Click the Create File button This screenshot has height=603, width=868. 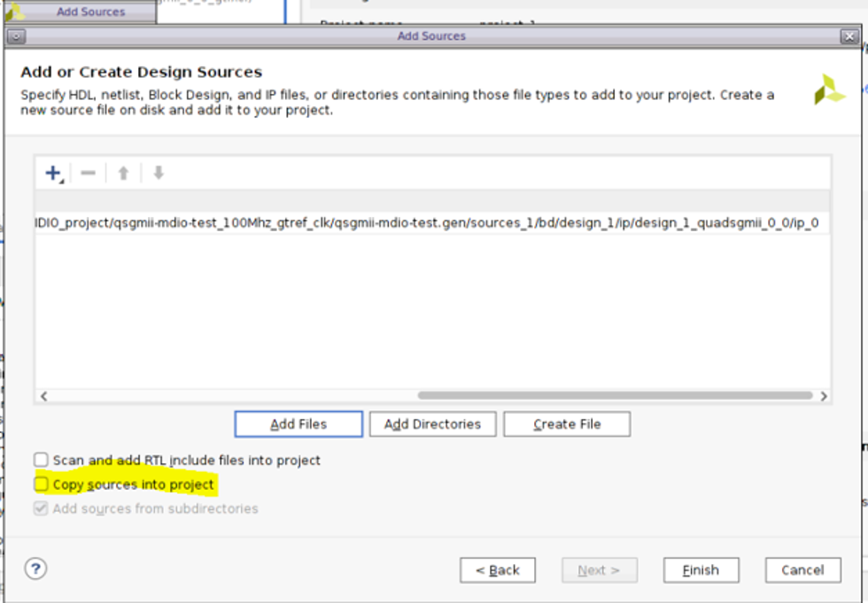[x=567, y=424]
